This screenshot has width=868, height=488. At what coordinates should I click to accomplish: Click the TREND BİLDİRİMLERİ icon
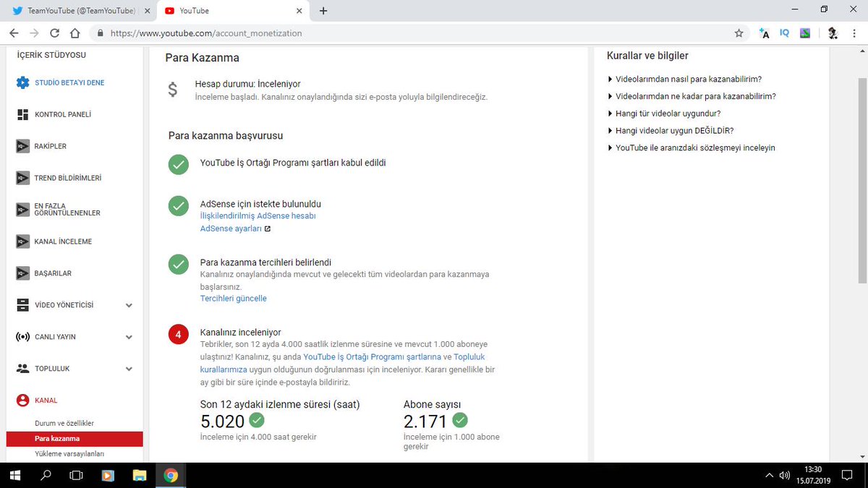pyautogui.click(x=22, y=178)
